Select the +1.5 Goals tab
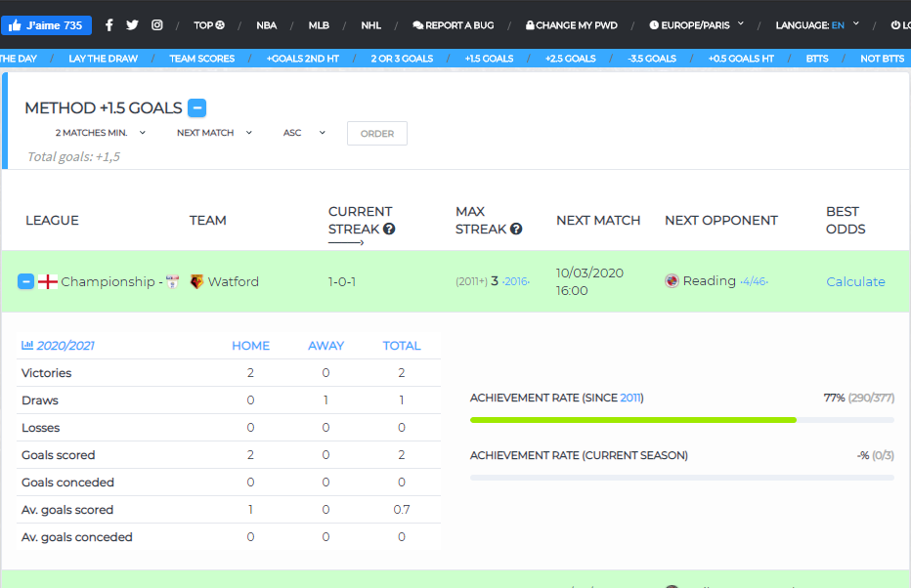Image resolution: width=911 pixels, height=588 pixels. (489, 59)
